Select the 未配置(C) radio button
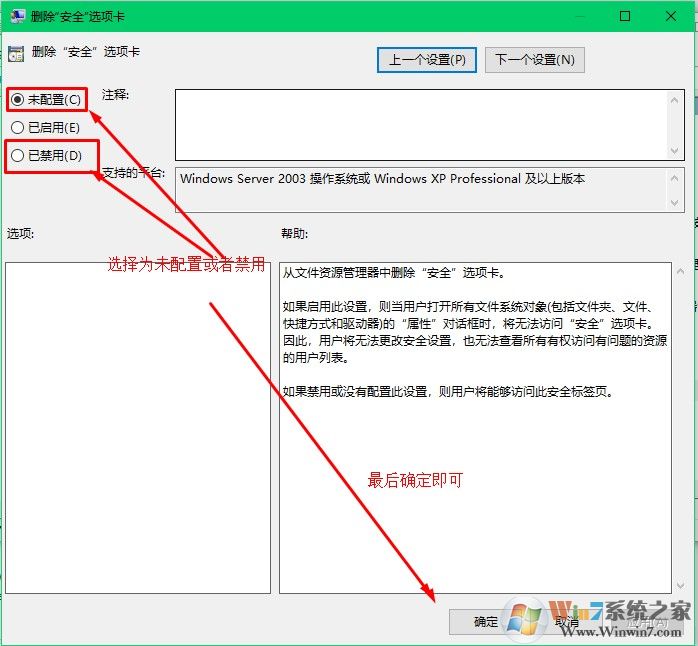Viewport: 698px width, 646px height. 46,99
